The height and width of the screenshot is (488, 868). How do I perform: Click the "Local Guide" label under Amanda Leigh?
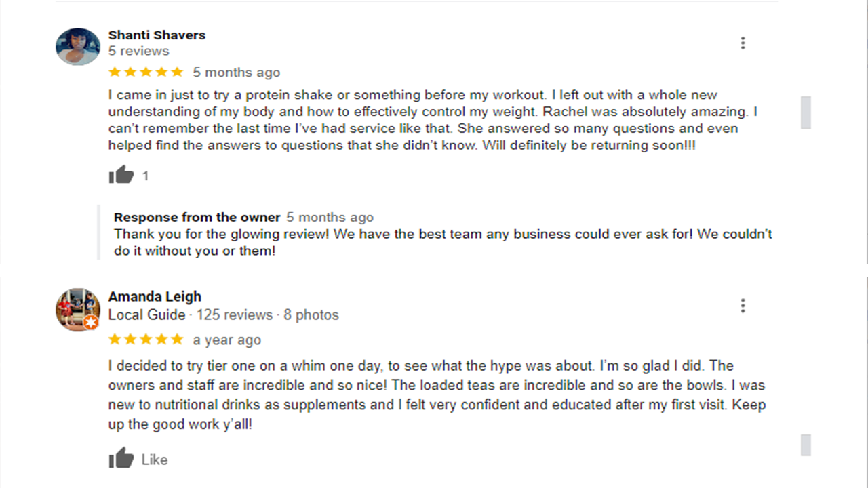146,315
